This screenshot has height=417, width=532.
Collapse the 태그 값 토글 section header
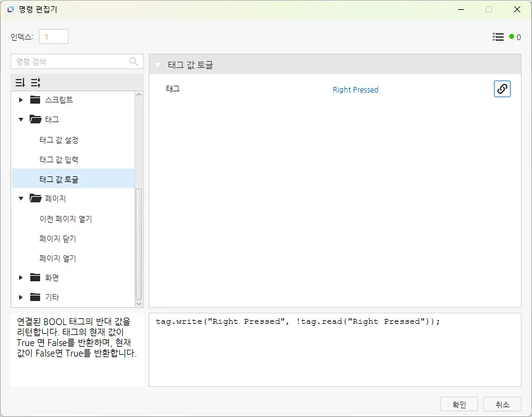pos(158,65)
